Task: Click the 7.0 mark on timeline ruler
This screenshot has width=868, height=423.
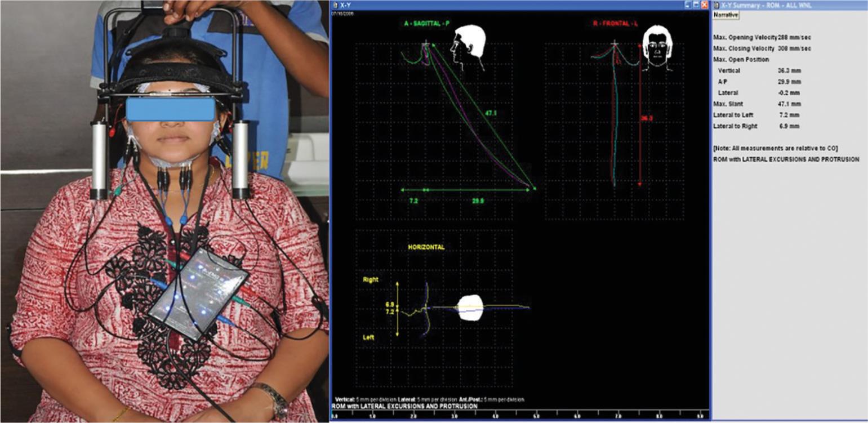Action: [x=617, y=416]
